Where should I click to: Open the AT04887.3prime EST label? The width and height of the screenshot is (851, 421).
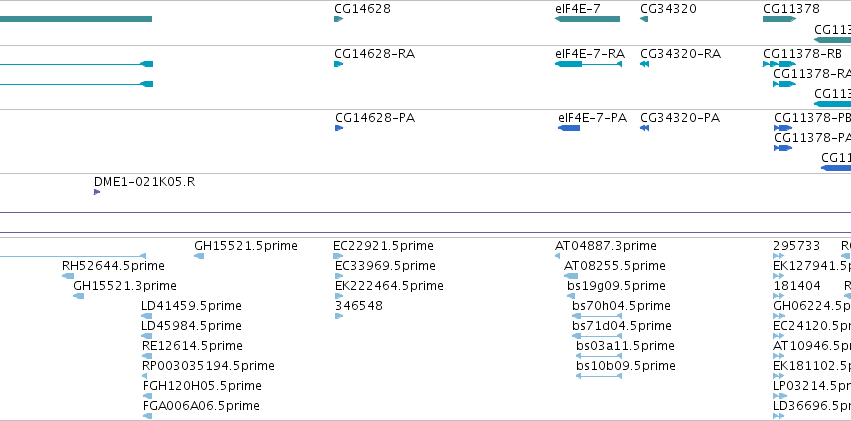(x=606, y=246)
